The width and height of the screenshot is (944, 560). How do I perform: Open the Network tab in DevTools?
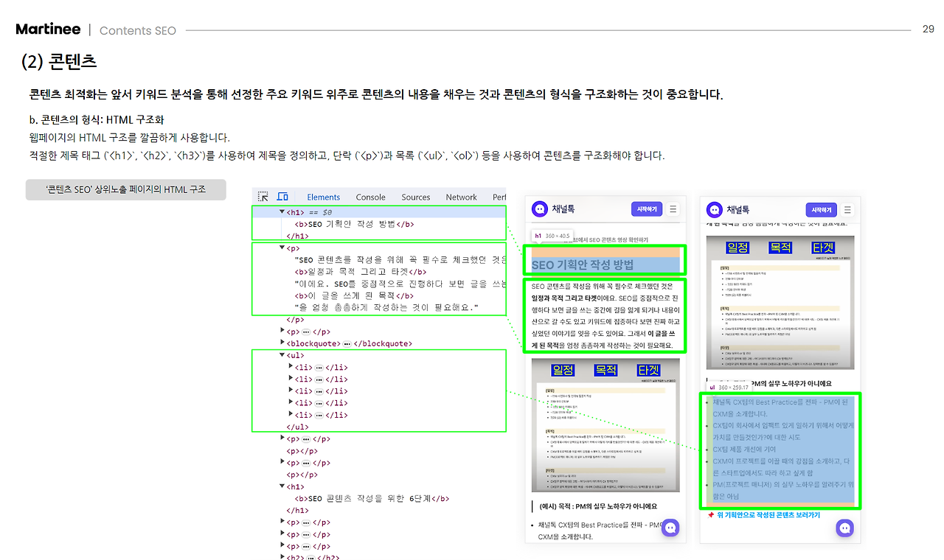tap(461, 196)
